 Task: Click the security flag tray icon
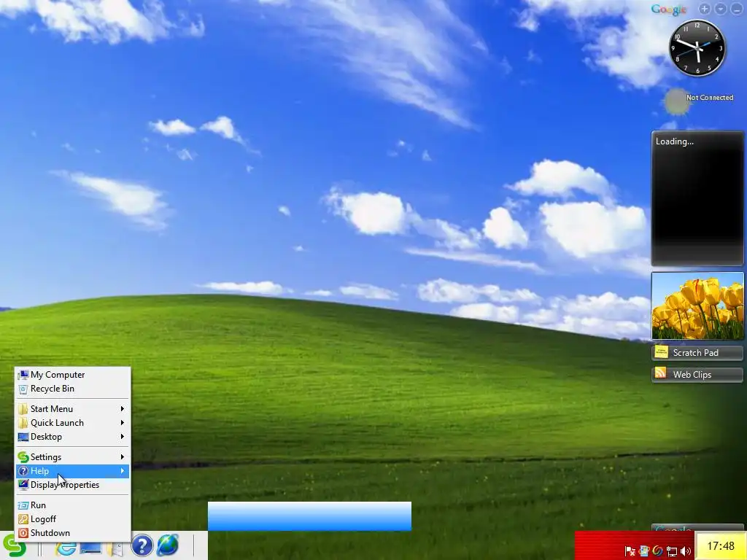coord(630,551)
